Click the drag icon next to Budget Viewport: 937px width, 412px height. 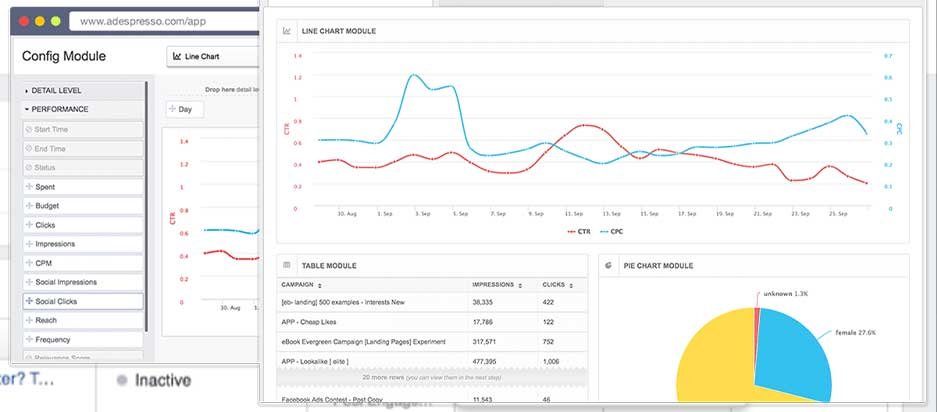click(x=29, y=206)
